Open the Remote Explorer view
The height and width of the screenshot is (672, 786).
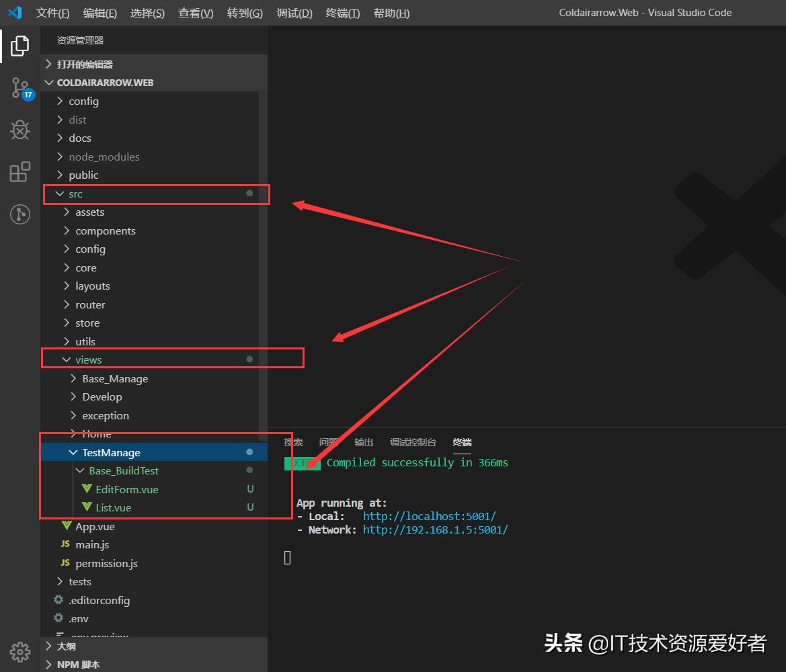coord(19,214)
